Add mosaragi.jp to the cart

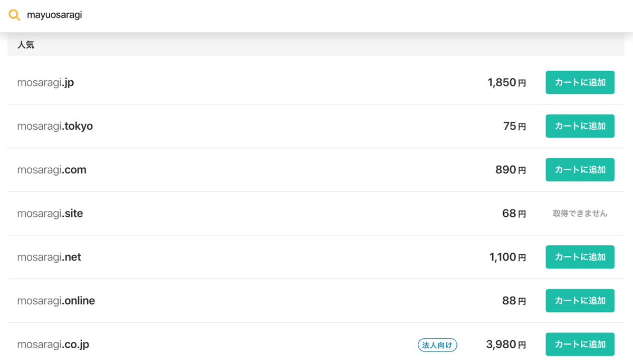pyautogui.click(x=580, y=82)
